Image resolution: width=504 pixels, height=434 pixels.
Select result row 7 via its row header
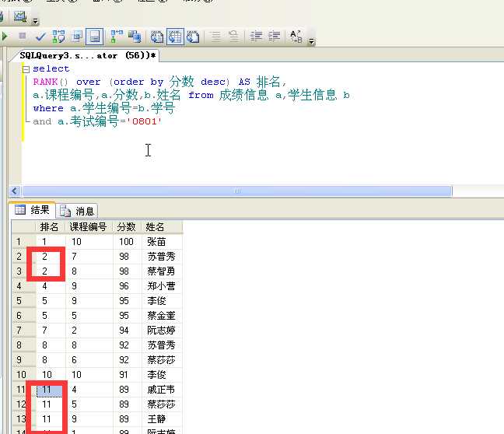pyautogui.click(x=24, y=330)
